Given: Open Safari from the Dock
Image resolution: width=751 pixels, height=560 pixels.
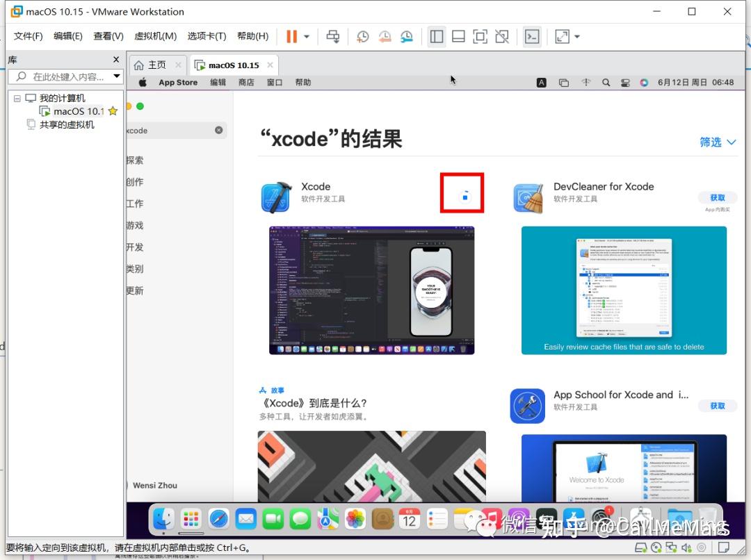Looking at the screenshot, I should point(218,519).
